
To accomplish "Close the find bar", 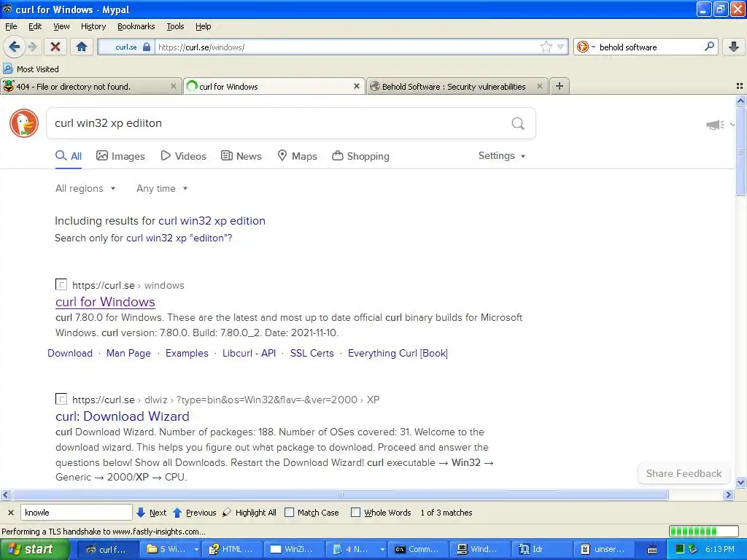I will point(10,513).
